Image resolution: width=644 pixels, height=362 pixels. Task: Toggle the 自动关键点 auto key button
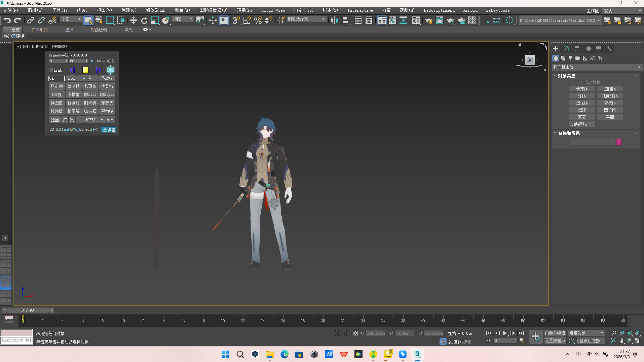click(x=555, y=333)
